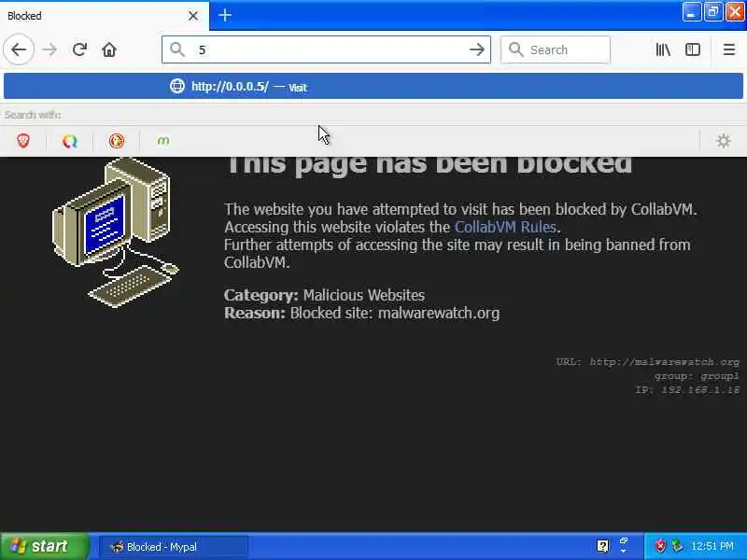
Task: Search with DuckDuckGo engine icon
Action: click(117, 141)
